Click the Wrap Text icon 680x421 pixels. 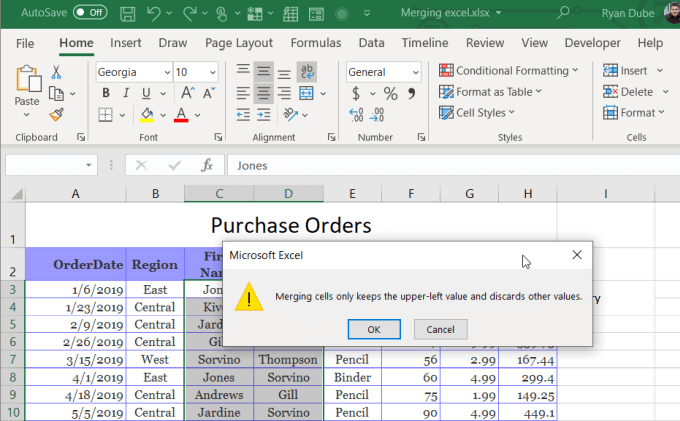(308, 72)
